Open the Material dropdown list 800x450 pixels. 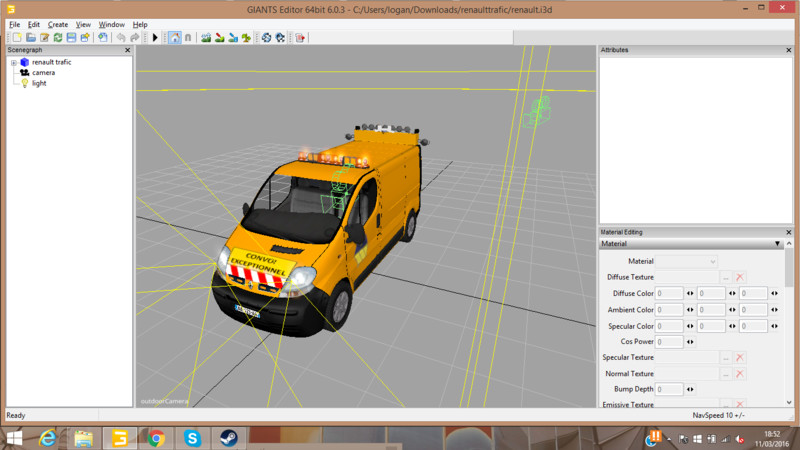click(688, 261)
